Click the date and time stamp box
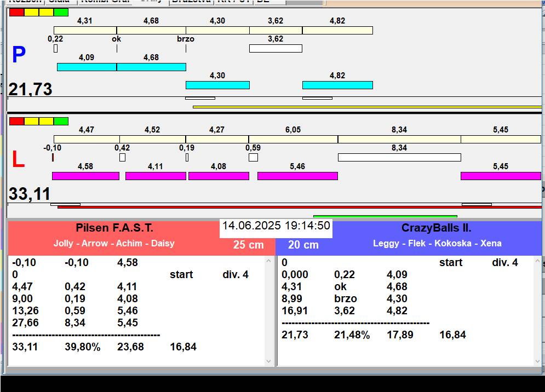 coord(276,226)
